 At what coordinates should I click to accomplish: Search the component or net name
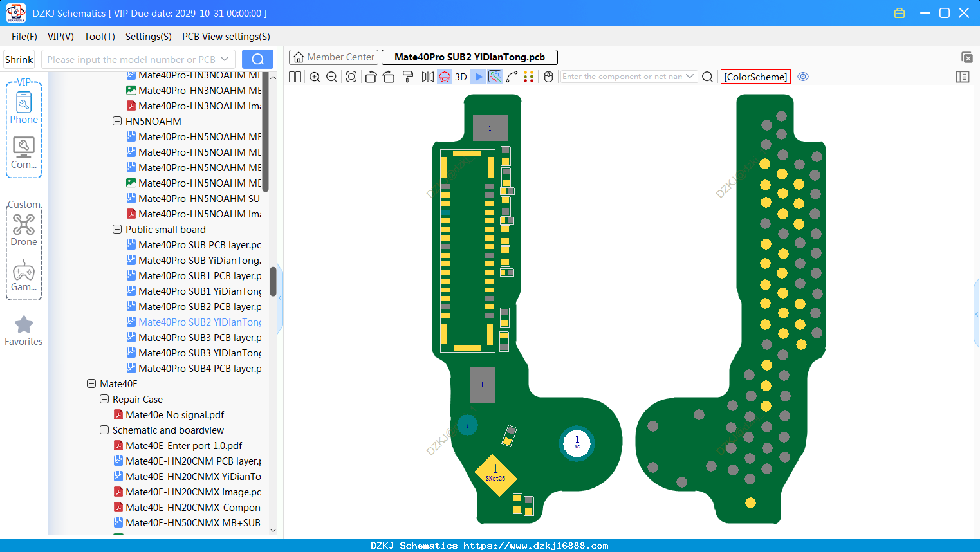(x=707, y=77)
